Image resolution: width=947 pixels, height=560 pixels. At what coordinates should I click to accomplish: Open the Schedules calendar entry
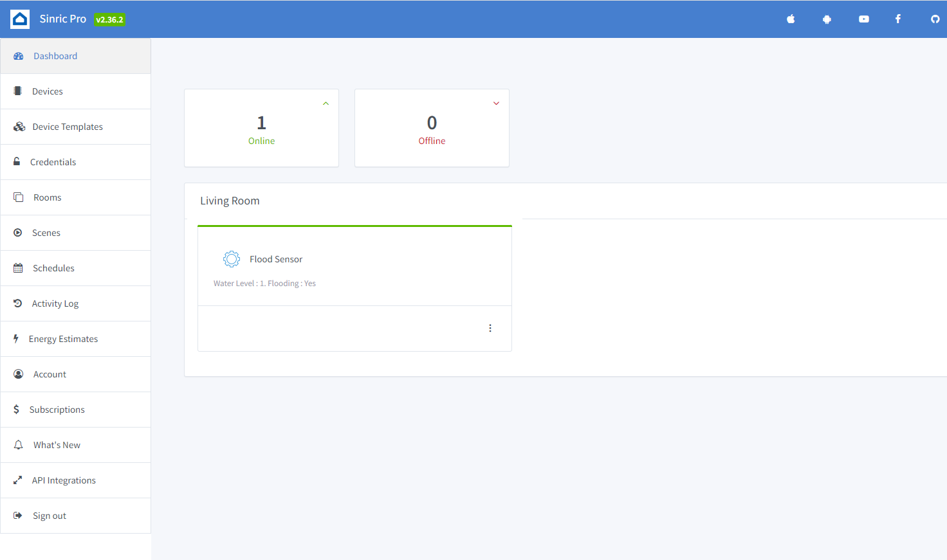click(53, 268)
